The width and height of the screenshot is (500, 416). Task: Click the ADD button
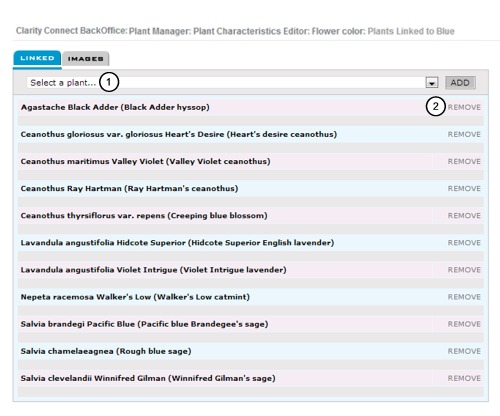[460, 83]
